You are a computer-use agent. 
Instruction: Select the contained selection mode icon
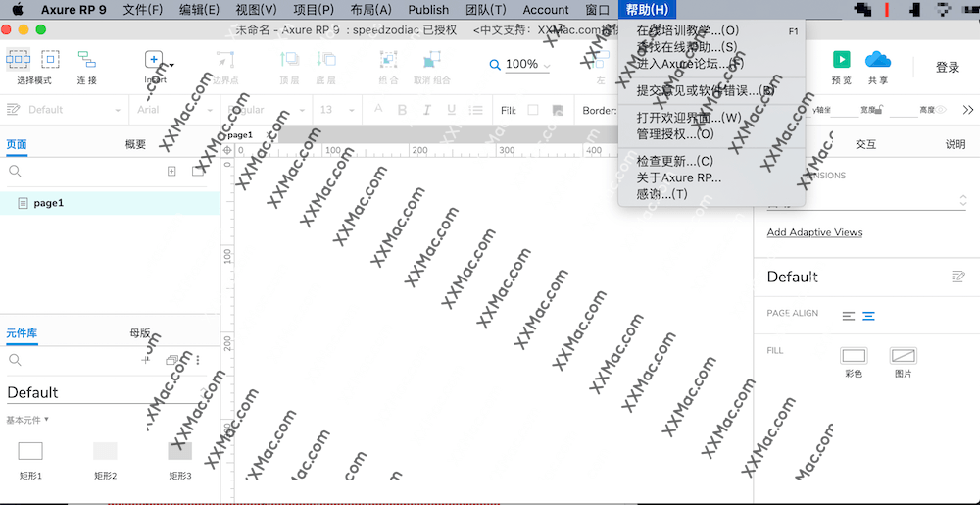click(50, 60)
